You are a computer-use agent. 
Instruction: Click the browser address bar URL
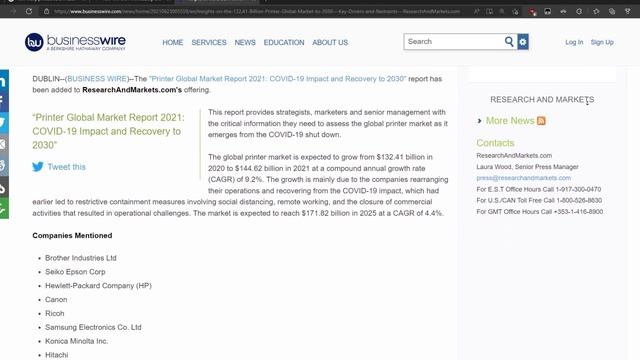257,11
